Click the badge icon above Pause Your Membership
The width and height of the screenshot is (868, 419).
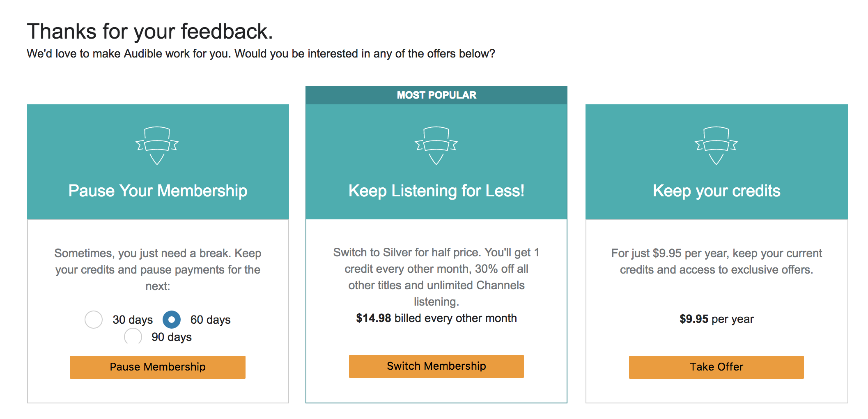click(157, 145)
